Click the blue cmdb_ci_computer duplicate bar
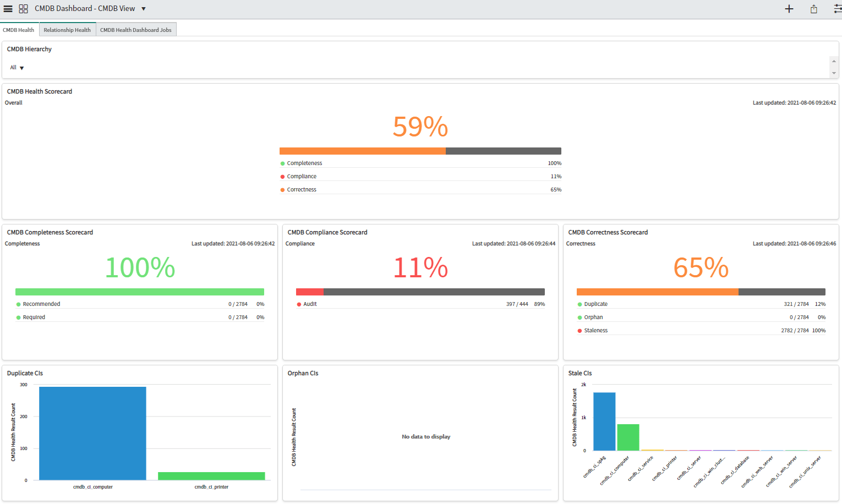Image resolution: width=842 pixels, height=504 pixels. pyautogui.click(x=92, y=433)
